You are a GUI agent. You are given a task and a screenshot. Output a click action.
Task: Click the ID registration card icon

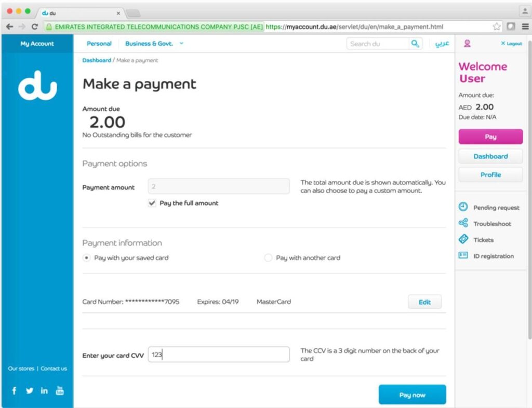[x=463, y=255]
